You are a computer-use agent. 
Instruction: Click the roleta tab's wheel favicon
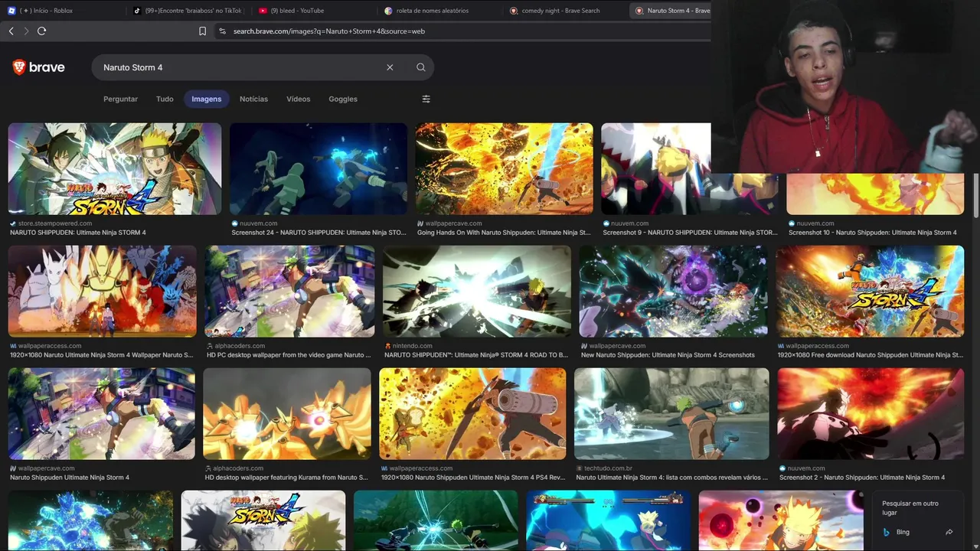point(388,11)
